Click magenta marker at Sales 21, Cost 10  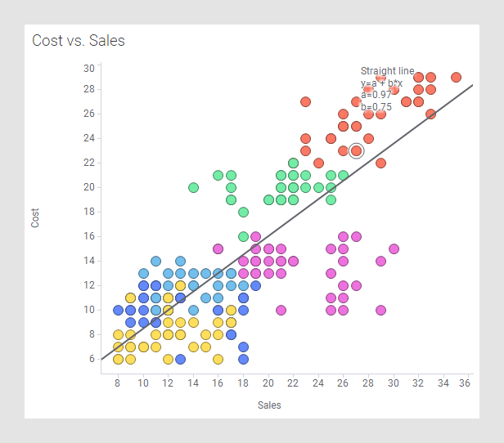281,310
